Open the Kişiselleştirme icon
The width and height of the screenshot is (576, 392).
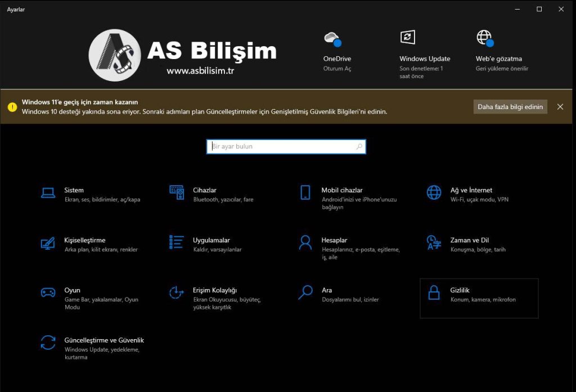click(x=48, y=243)
